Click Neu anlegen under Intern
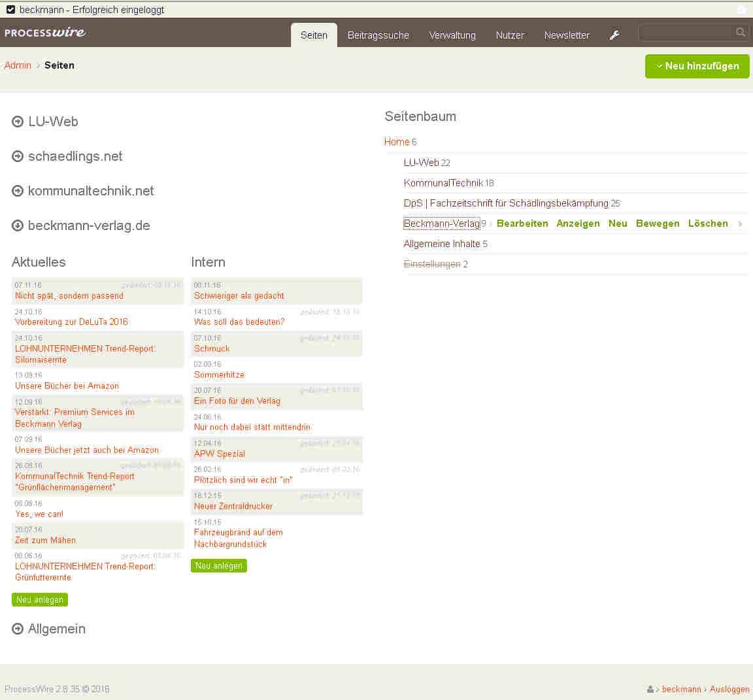Viewport: 753px width, 700px height. pos(218,565)
